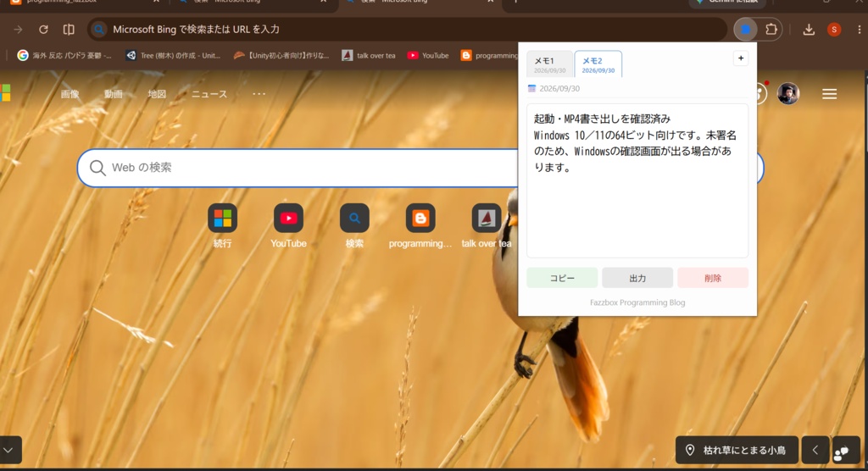Add a new memo with plus button
The image size is (868, 471).
pyautogui.click(x=741, y=58)
